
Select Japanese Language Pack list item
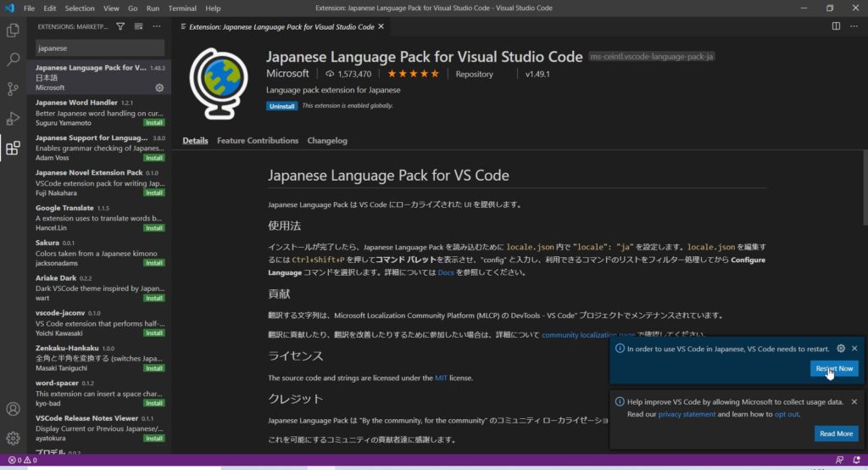[100, 77]
